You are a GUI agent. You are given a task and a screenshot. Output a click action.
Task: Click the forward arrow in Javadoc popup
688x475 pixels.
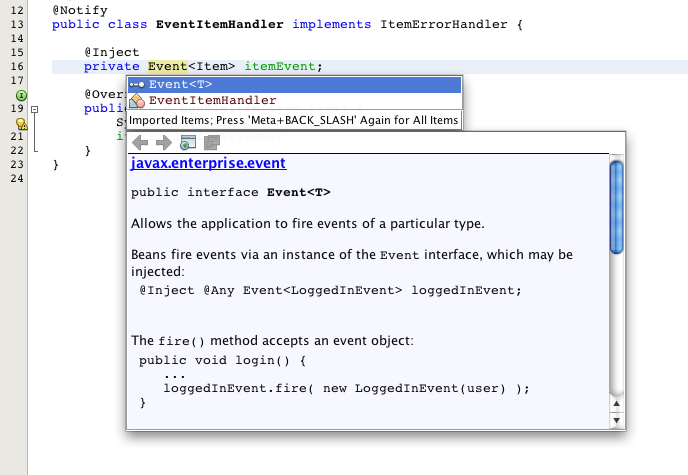(x=163, y=143)
